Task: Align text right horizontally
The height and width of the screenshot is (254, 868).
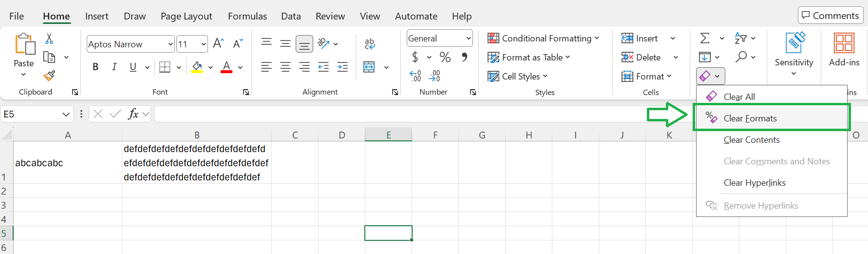Action: pos(304,67)
